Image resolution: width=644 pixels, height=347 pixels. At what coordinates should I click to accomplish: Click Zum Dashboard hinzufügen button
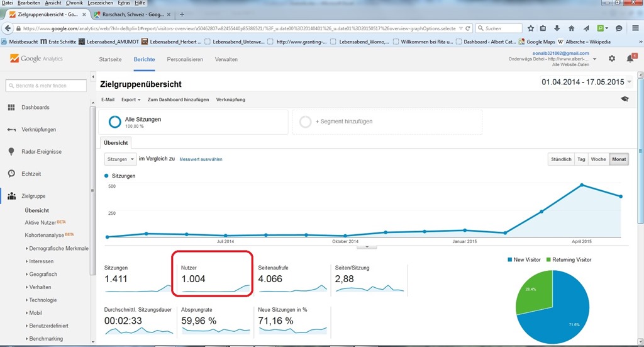pos(178,100)
